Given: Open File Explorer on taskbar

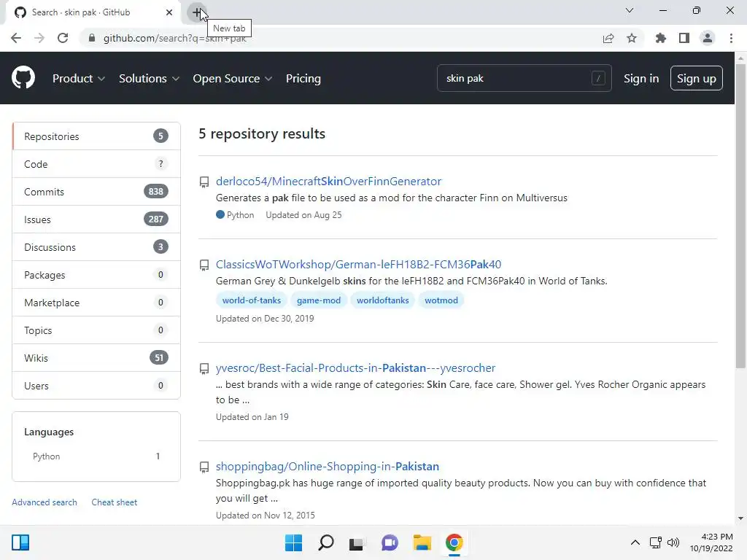Looking at the screenshot, I should tap(422, 542).
